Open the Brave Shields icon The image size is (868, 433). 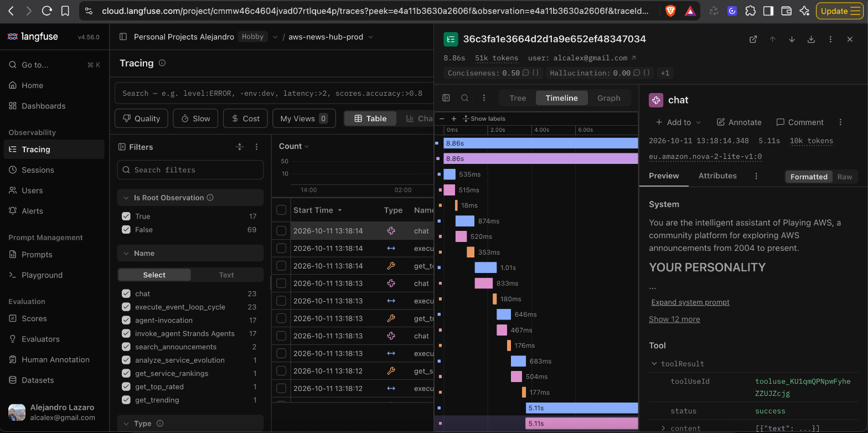(670, 11)
